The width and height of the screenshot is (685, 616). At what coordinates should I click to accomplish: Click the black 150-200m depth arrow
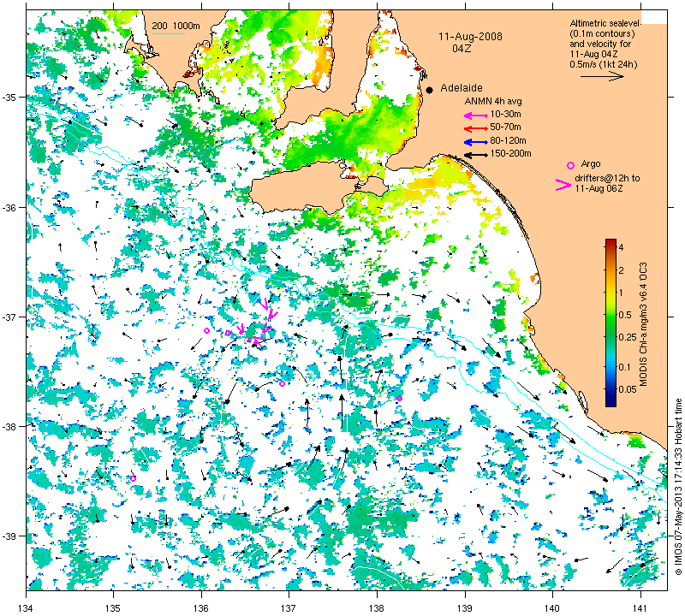click(475, 155)
